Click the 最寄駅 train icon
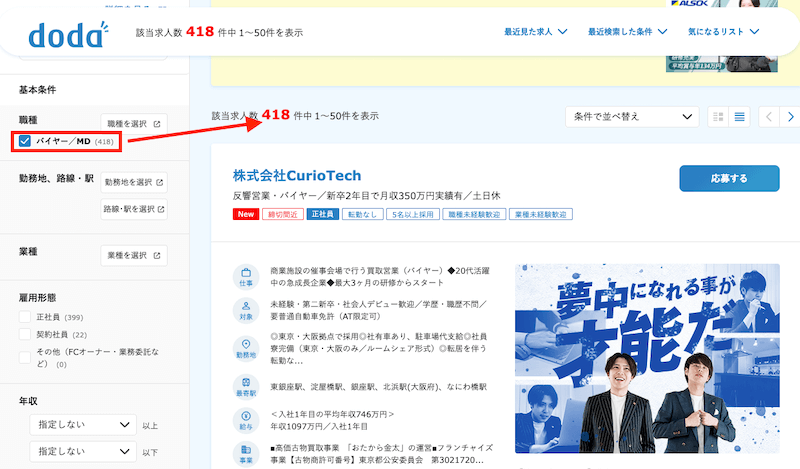The width and height of the screenshot is (800, 469). pyautogui.click(x=246, y=386)
